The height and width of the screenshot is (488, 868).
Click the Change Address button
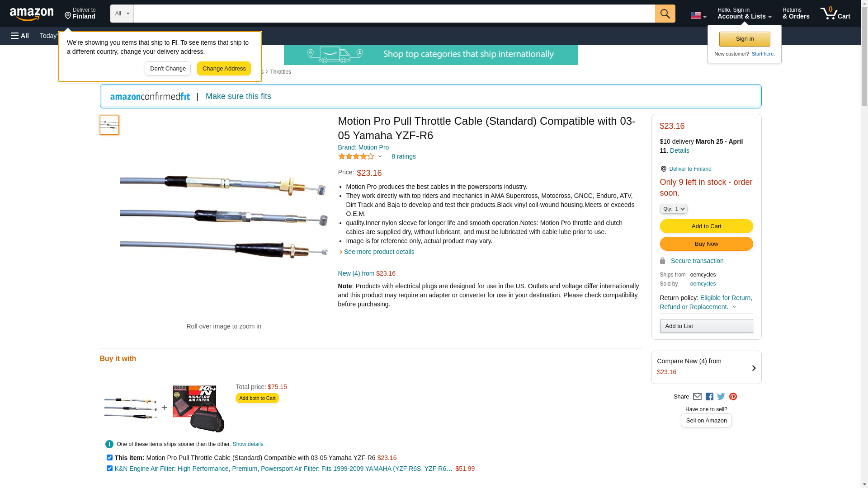(x=224, y=69)
